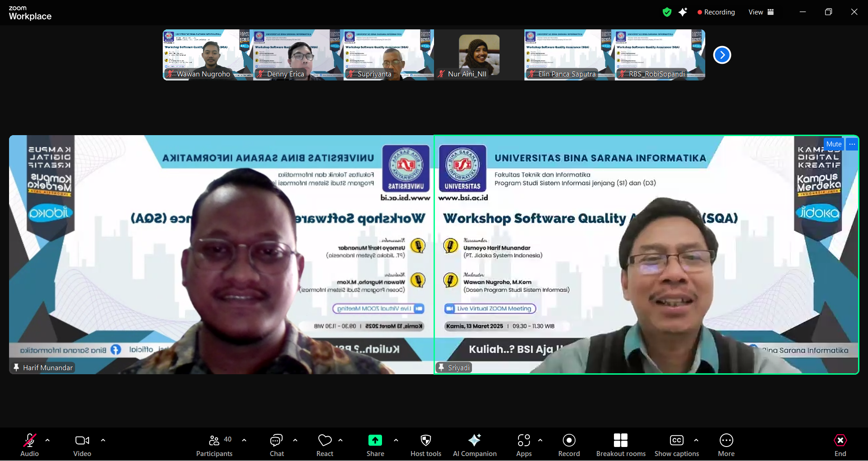
Task: Open the Participants panel
Action: click(214, 445)
